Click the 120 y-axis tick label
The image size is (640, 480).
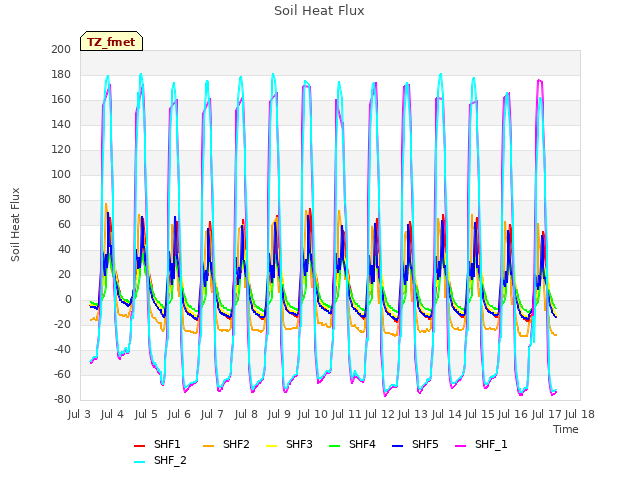[61, 149]
